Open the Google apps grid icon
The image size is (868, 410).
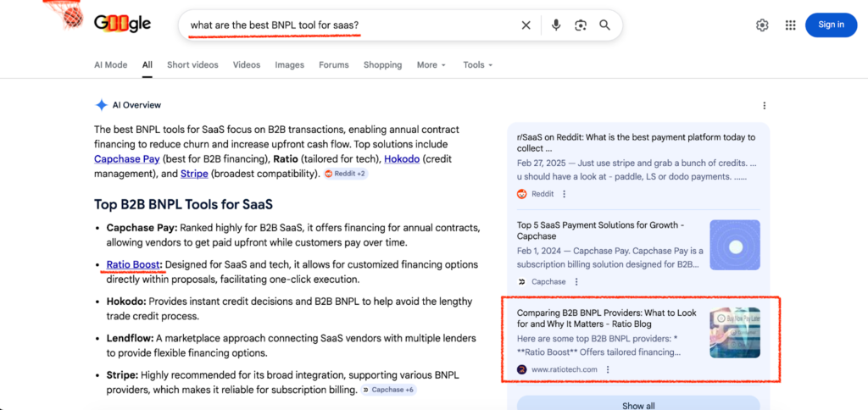791,25
